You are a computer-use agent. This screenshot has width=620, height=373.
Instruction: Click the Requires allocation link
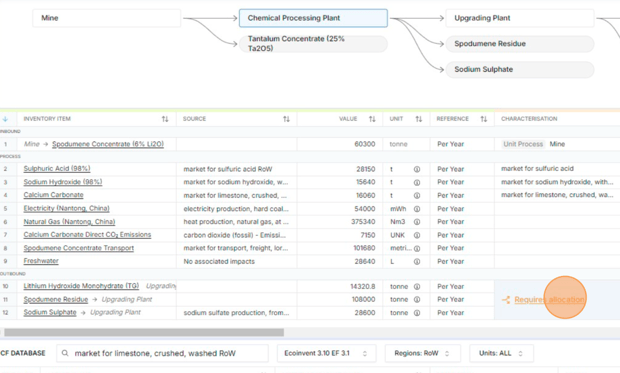pos(549,300)
